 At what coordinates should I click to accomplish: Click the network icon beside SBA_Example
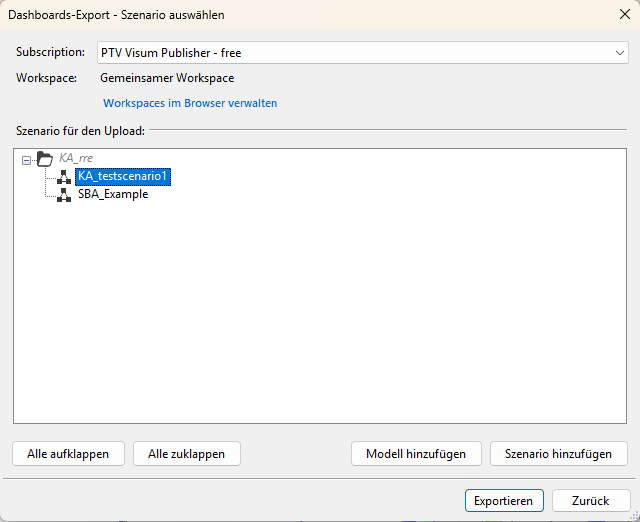64,195
